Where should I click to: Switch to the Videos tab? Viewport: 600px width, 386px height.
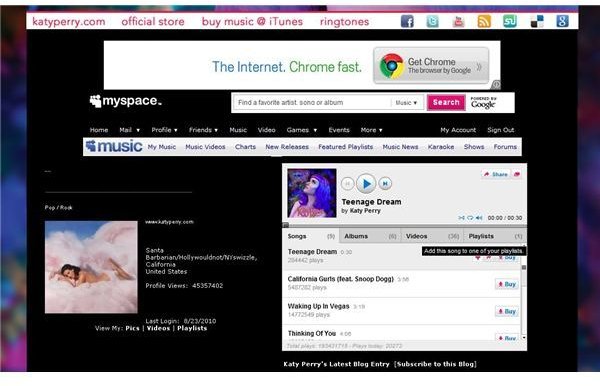pyautogui.click(x=432, y=236)
